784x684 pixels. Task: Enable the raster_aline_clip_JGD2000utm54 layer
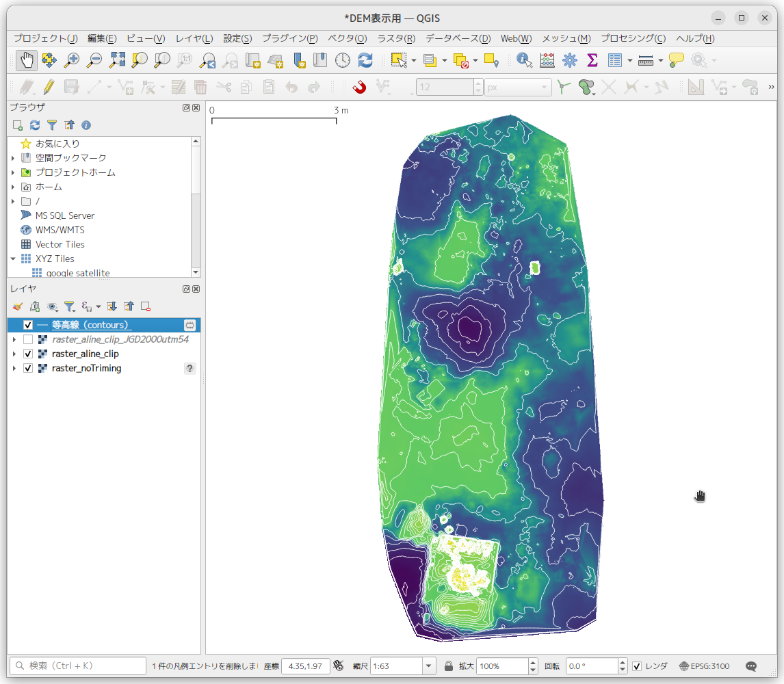pyautogui.click(x=28, y=339)
